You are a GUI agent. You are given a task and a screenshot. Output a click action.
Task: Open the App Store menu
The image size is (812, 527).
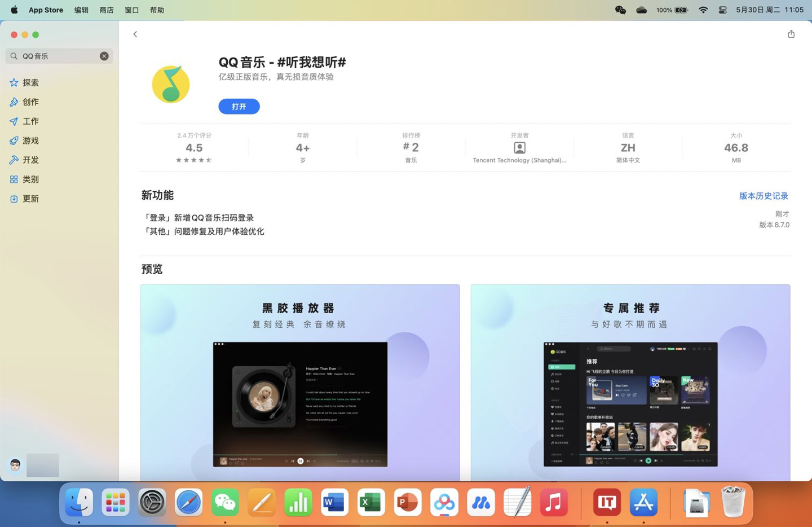[46, 10]
